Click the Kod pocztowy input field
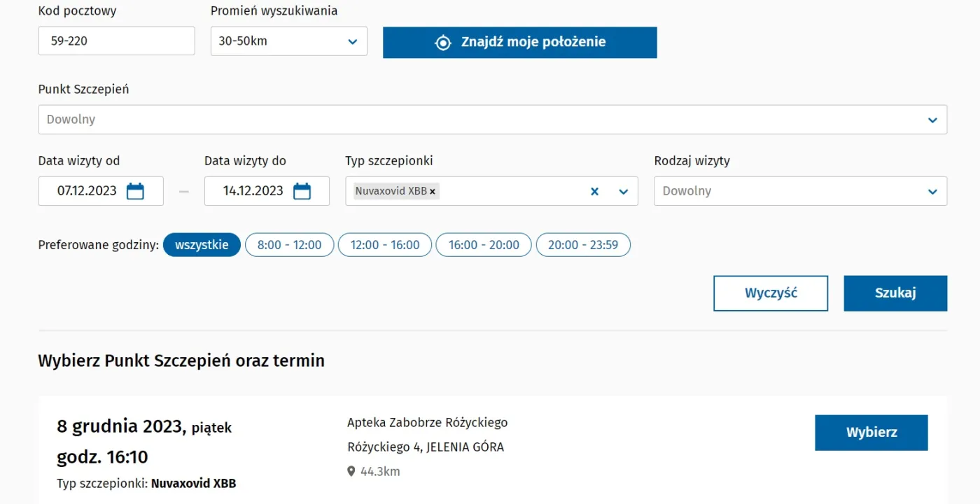 [x=116, y=41]
